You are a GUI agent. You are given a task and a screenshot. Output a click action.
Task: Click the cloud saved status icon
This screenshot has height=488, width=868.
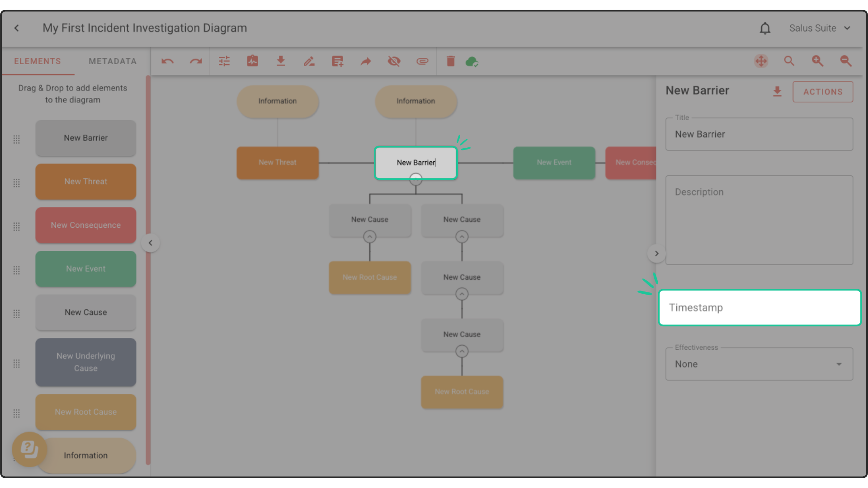(x=472, y=61)
